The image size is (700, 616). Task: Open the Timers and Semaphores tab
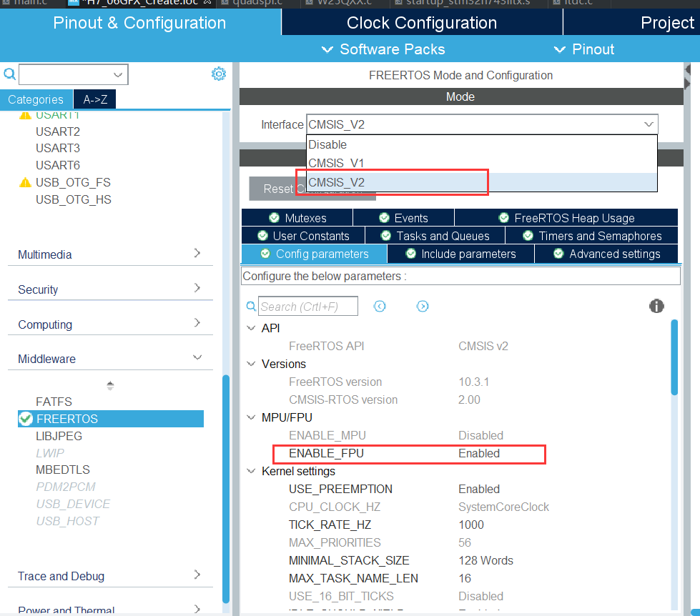coord(591,236)
